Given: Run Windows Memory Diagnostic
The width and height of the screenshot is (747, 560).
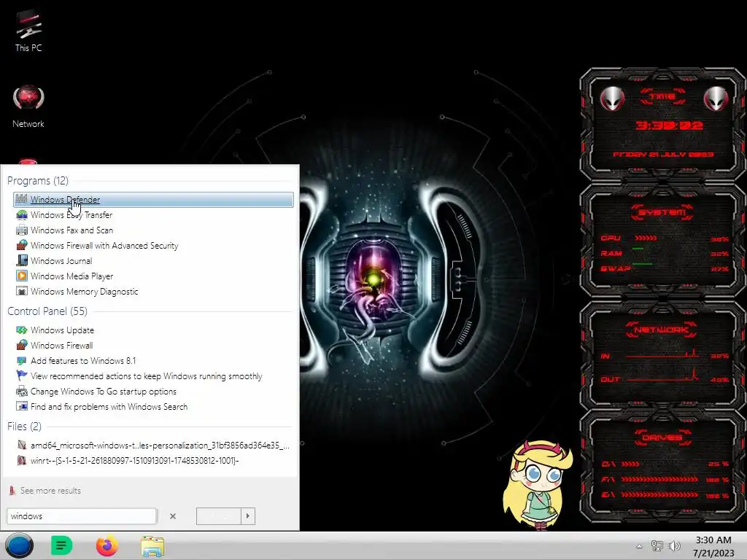Looking at the screenshot, I should [153, 292].
